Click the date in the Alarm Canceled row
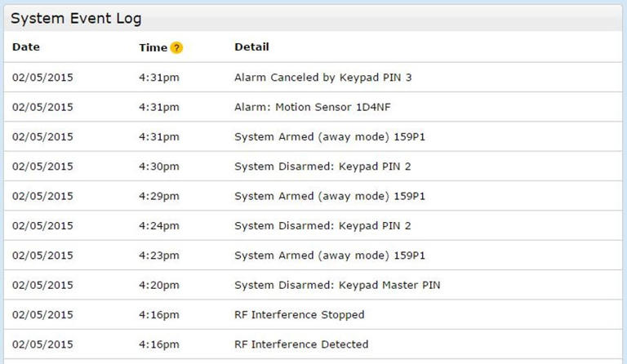This screenshot has width=627, height=364. [x=42, y=78]
